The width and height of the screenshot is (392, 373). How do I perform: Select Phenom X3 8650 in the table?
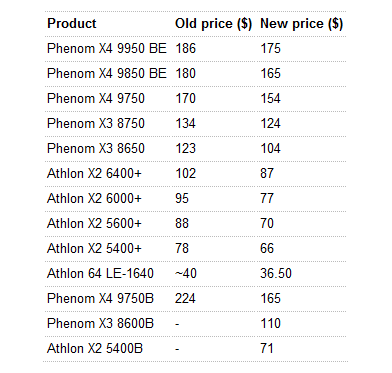tap(96, 149)
